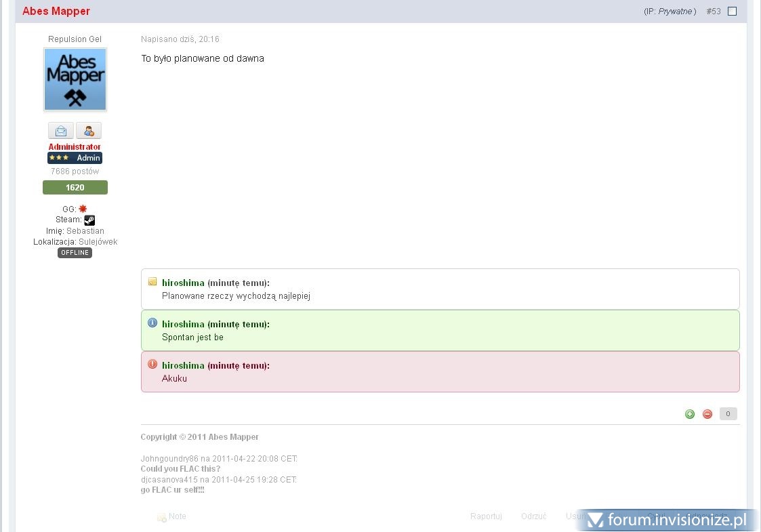Image resolution: width=761 pixels, height=532 pixels.
Task: Open post permalink #53
Action: (x=713, y=12)
